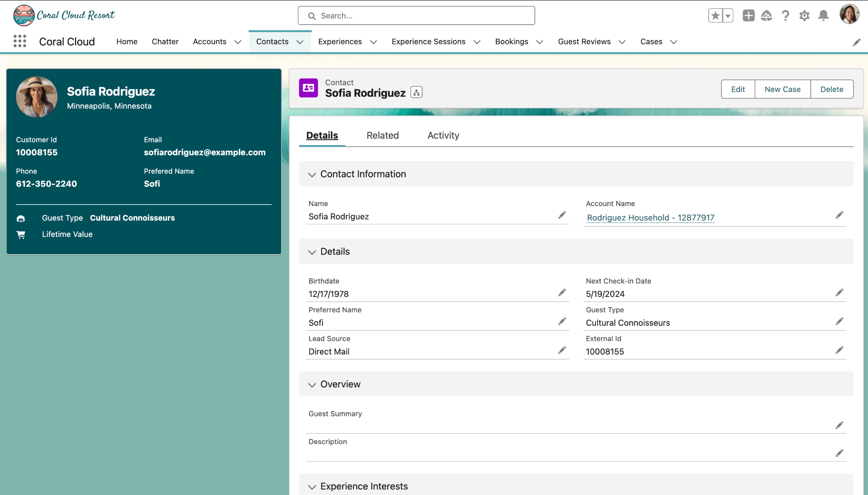Open the App Launcher grid icon
The height and width of the screenshot is (495, 868).
pyautogui.click(x=19, y=41)
